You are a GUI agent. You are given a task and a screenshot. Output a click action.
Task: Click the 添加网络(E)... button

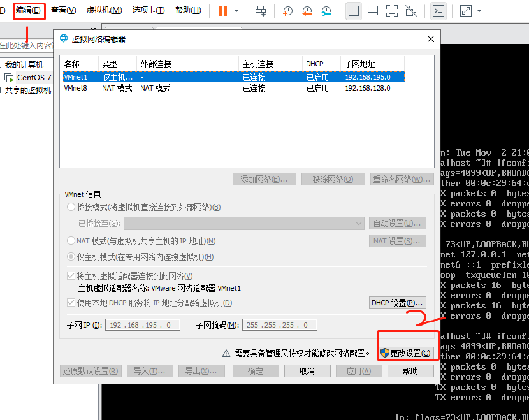[x=264, y=179]
